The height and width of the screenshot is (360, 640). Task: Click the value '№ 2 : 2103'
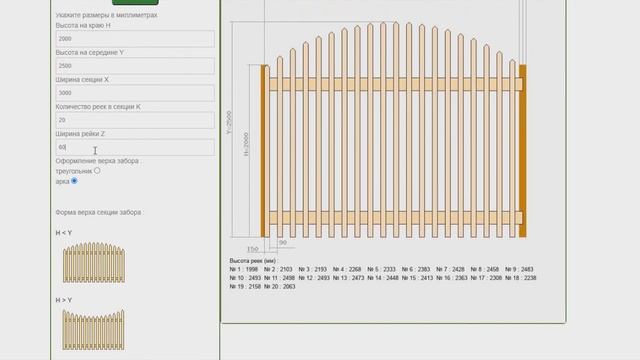click(x=278, y=269)
